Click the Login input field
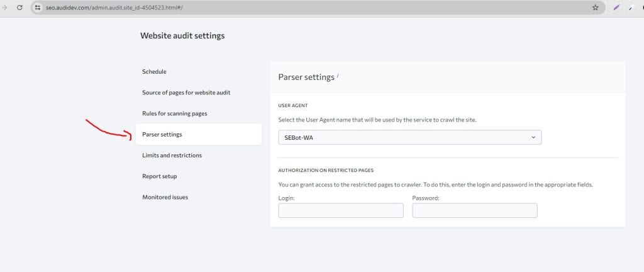This screenshot has width=644, height=272. (341, 210)
